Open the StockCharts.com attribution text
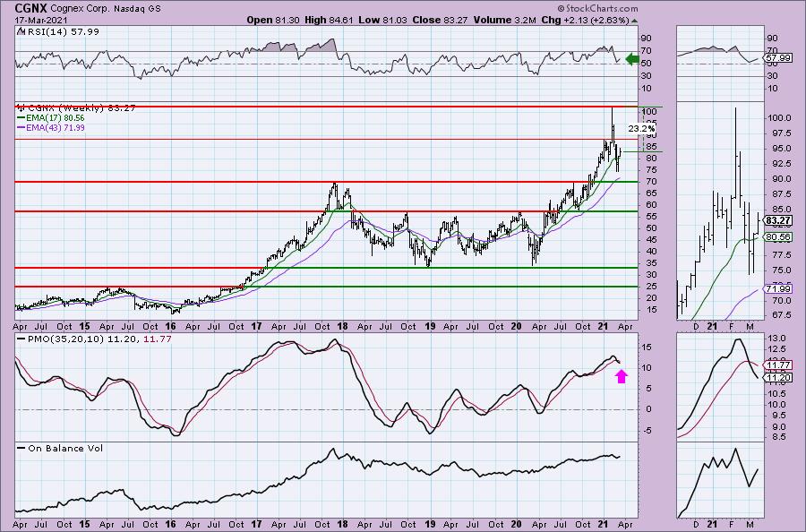806x532 pixels. 597,9
